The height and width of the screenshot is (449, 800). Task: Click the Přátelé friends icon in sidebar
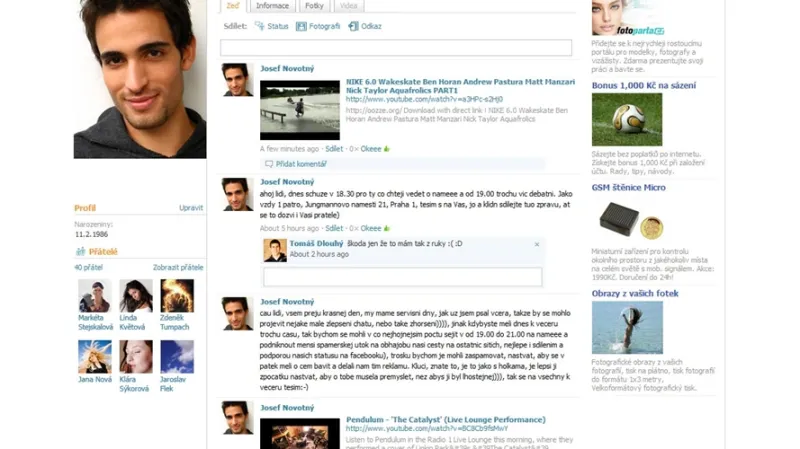tap(81, 252)
